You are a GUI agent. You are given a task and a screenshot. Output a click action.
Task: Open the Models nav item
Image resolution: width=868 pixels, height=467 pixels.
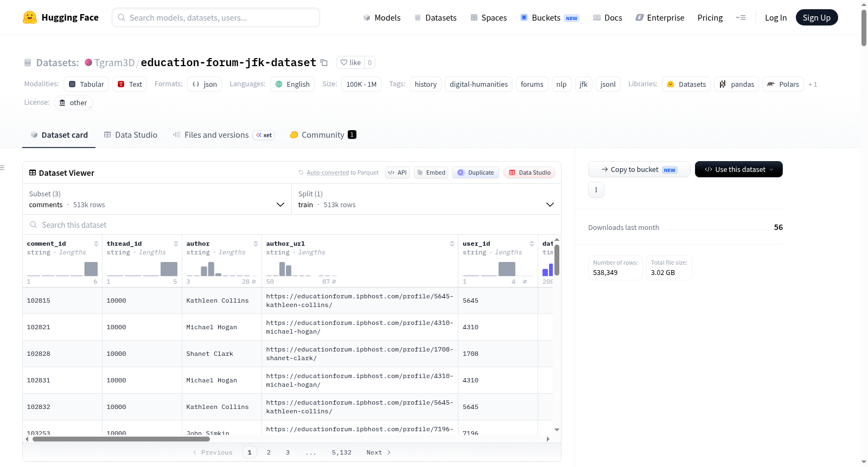pyautogui.click(x=382, y=17)
